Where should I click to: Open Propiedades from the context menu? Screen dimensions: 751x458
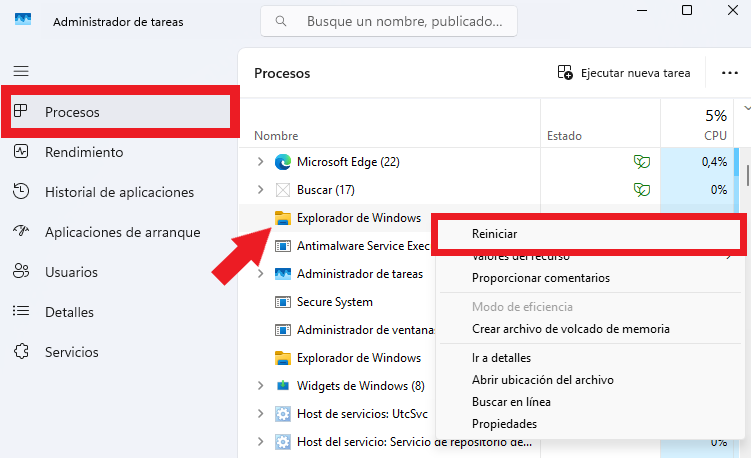(504, 424)
